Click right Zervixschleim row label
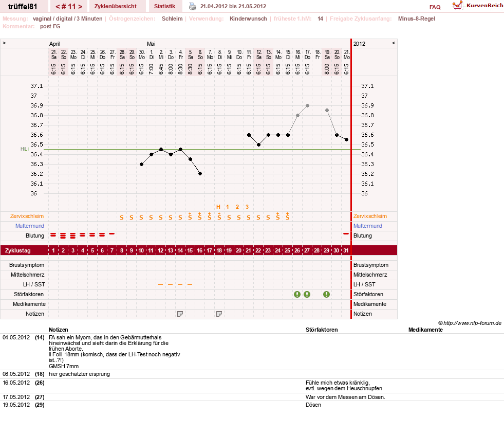 pos(370,216)
